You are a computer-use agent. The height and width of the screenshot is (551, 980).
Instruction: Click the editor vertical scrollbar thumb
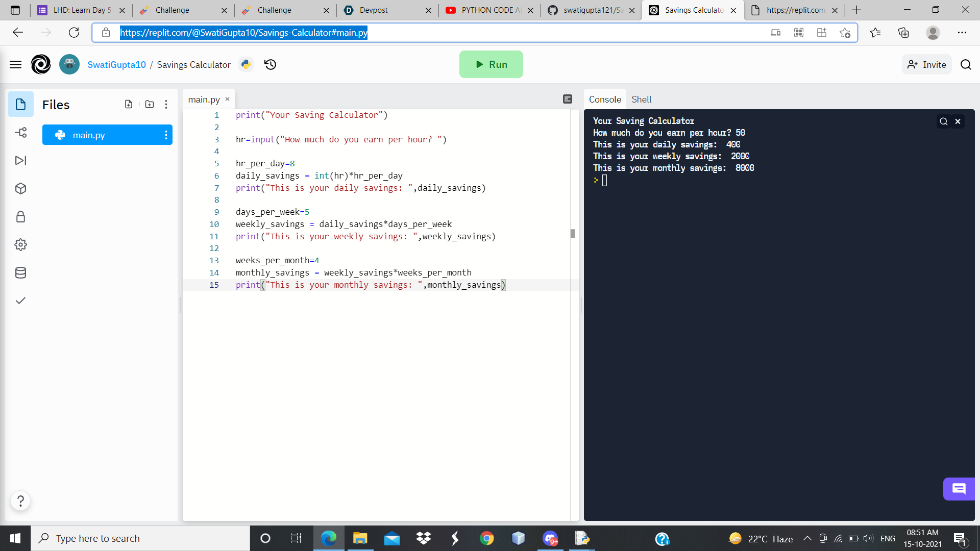pos(573,234)
